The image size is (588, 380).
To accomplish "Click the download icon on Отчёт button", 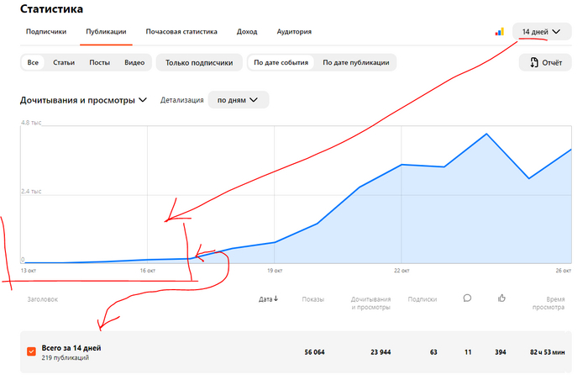I will (533, 62).
